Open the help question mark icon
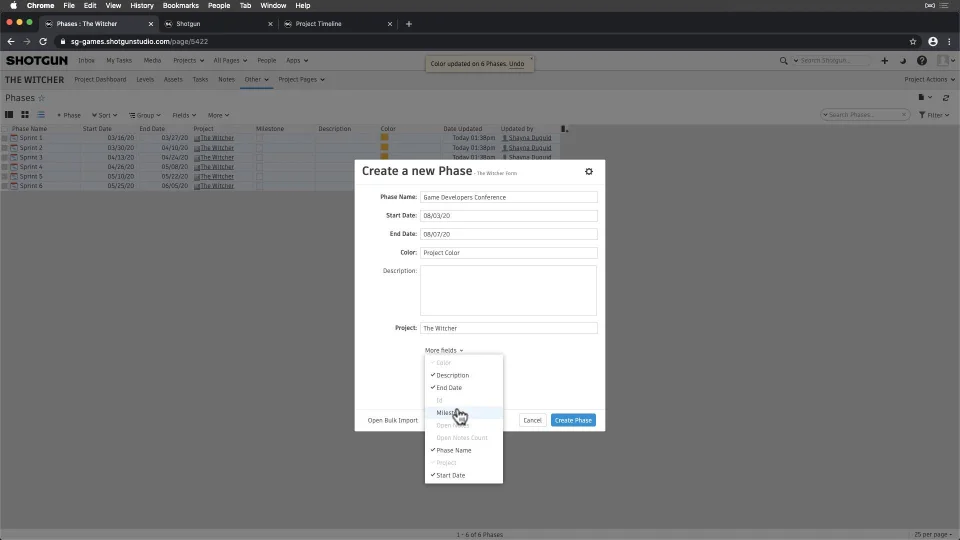The width and height of the screenshot is (960, 540). coord(921,61)
